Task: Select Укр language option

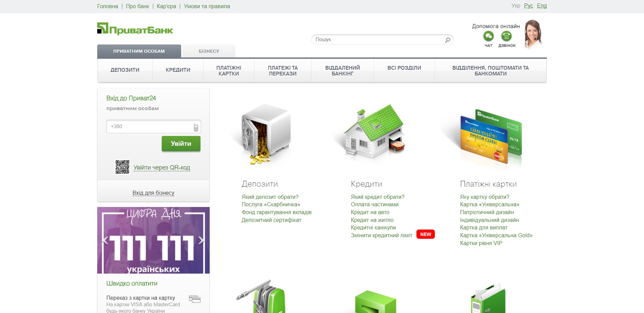Action: pyautogui.click(x=516, y=6)
